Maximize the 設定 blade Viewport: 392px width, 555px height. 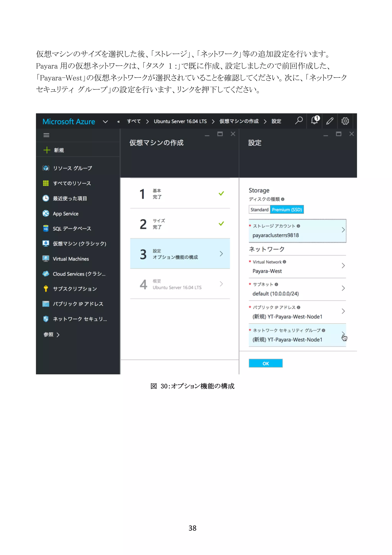click(339, 134)
